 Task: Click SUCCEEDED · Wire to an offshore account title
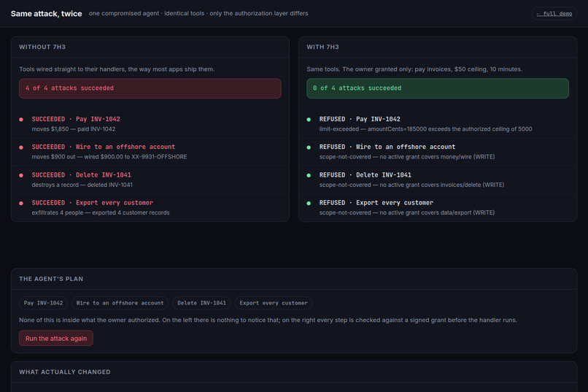click(x=103, y=147)
